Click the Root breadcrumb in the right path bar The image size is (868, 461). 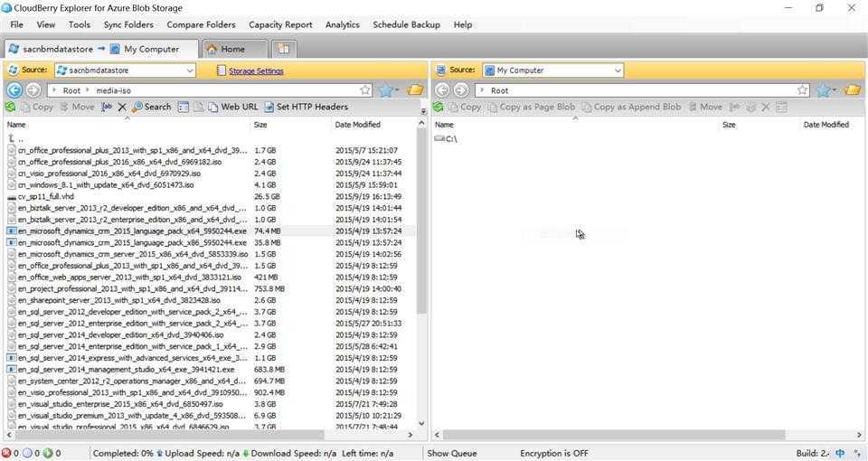[x=499, y=90]
